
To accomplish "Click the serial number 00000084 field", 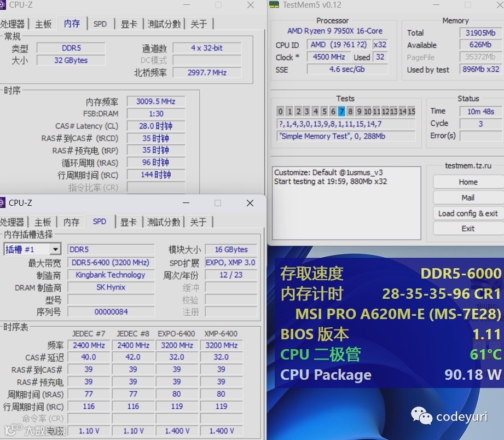I will pyautogui.click(x=111, y=312).
